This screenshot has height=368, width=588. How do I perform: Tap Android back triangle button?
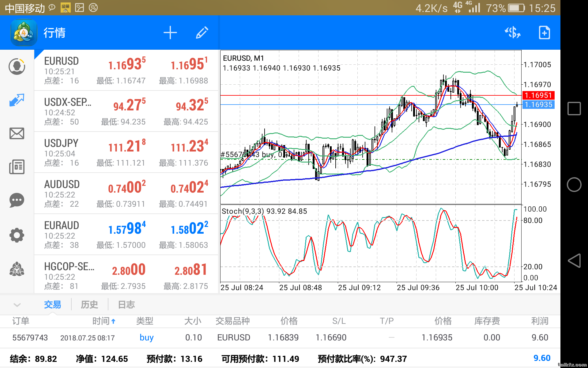574,261
